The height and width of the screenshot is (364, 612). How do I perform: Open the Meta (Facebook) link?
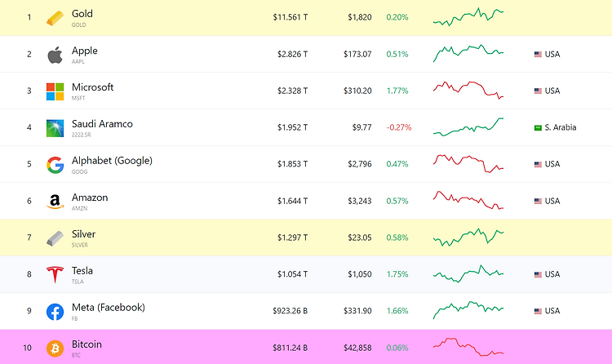pos(108,308)
